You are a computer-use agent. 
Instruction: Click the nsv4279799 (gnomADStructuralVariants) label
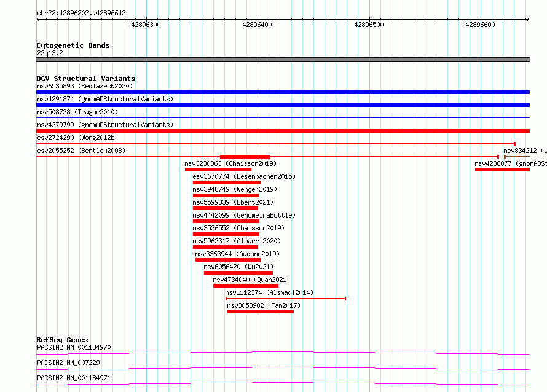[x=105, y=125]
